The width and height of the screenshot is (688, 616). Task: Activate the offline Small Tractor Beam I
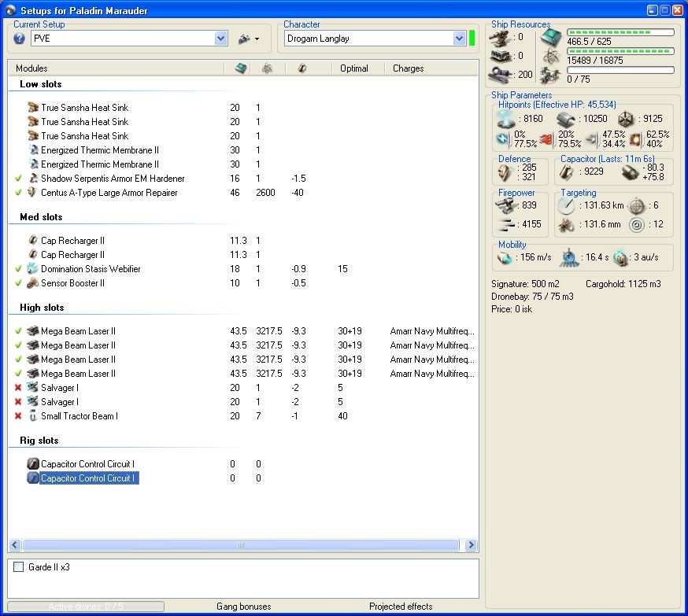click(x=18, y=416)
